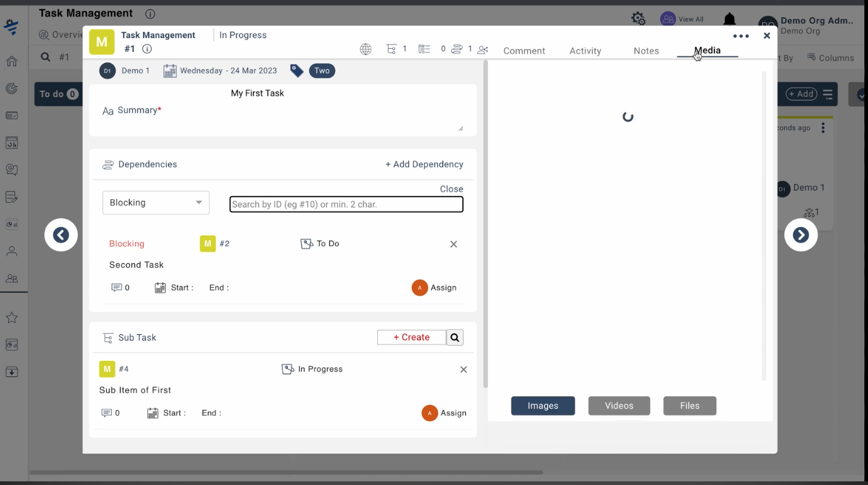Open the View All users selector
This screenshot has height=485, width=868.
tap(682, 19)
